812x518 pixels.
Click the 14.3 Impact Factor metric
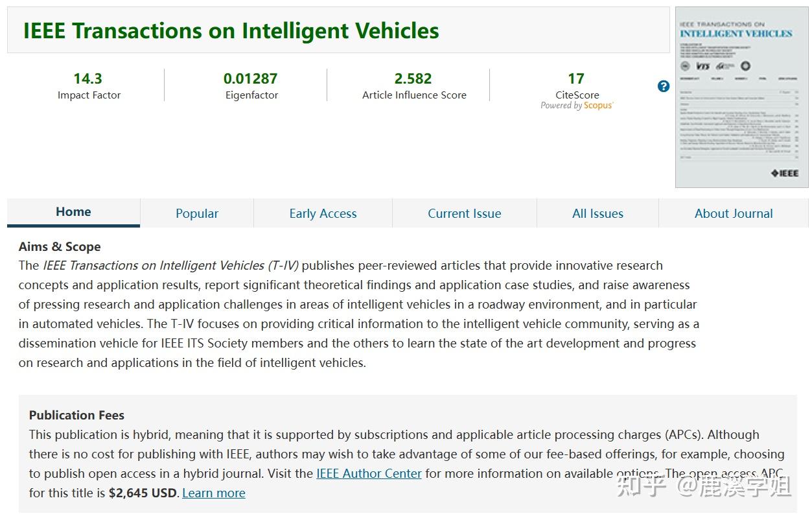click(x=88, y=79)
